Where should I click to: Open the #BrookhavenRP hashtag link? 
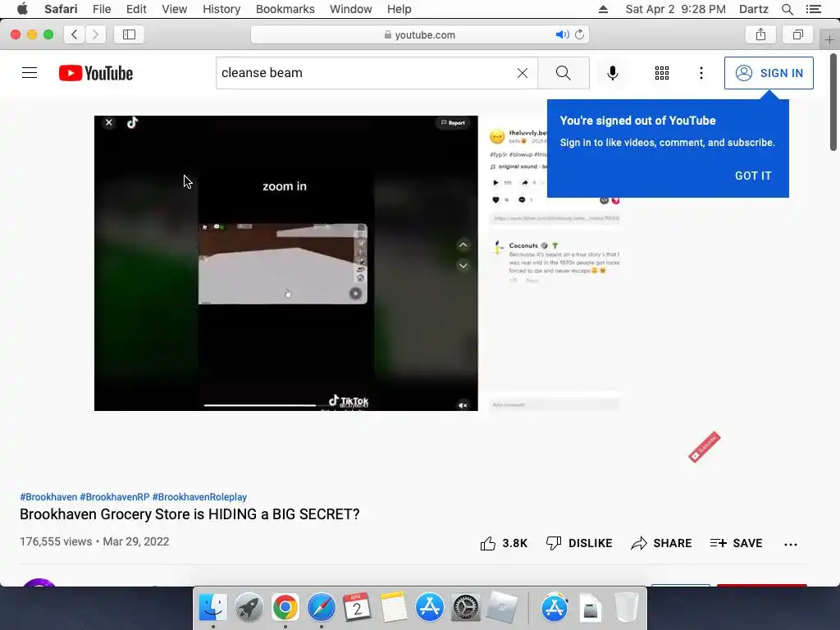(x=115, y=496)
